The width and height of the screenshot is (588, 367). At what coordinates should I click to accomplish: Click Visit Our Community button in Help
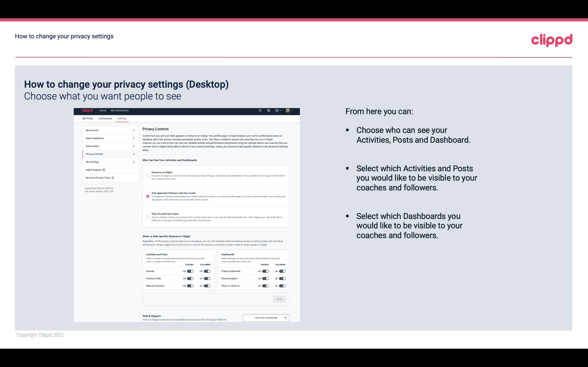(x=265, y=317)
